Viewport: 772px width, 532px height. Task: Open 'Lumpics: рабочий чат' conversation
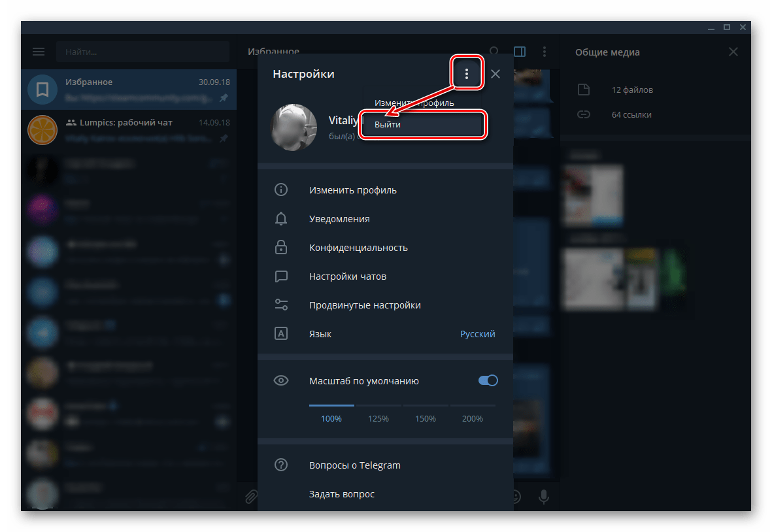[129, 130]
